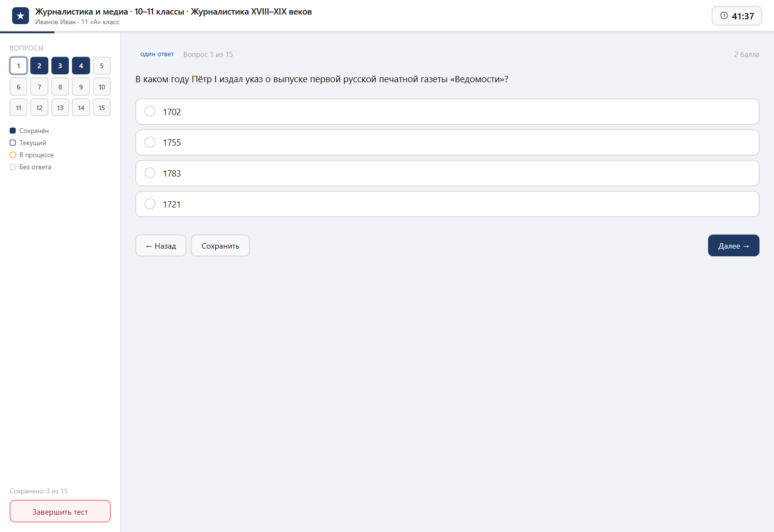774x532 pixels.
Task: Pick the 1783 answer option
Action: (x=447, y=173)
